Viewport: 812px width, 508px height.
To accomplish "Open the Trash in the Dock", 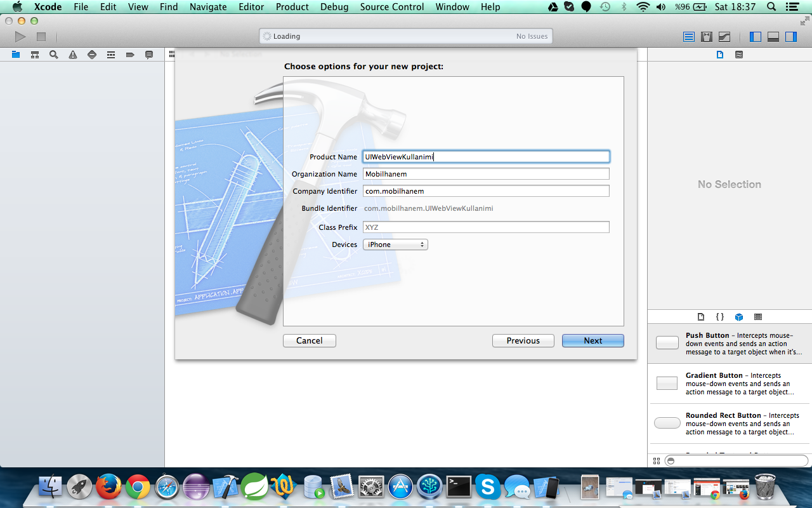I will pyautogui.click(x=766, y=487).
